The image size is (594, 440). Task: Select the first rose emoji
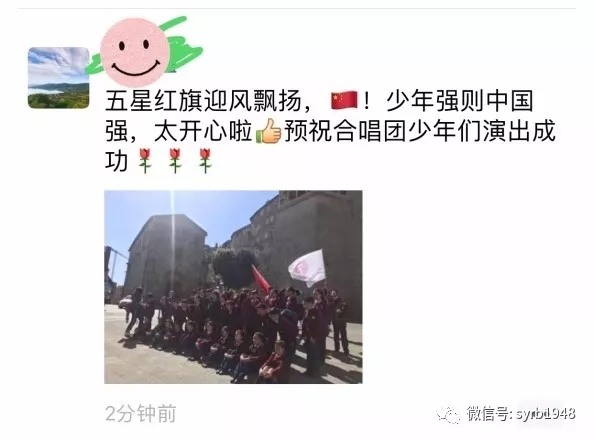pyautogui.click(x=145, y=161)
